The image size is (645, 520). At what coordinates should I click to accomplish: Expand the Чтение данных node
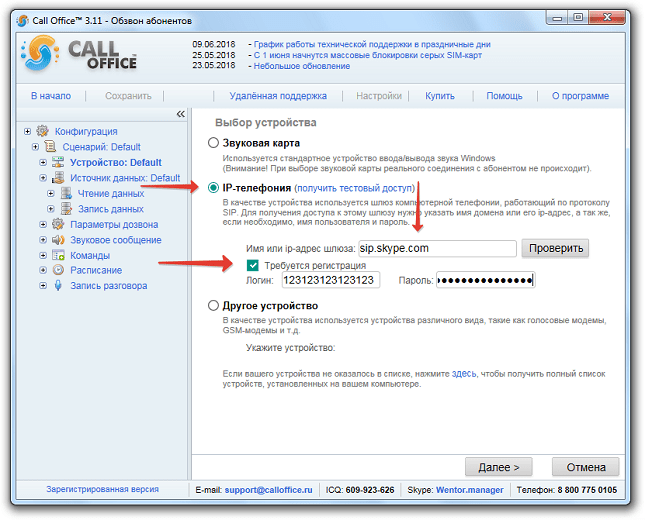51,193
